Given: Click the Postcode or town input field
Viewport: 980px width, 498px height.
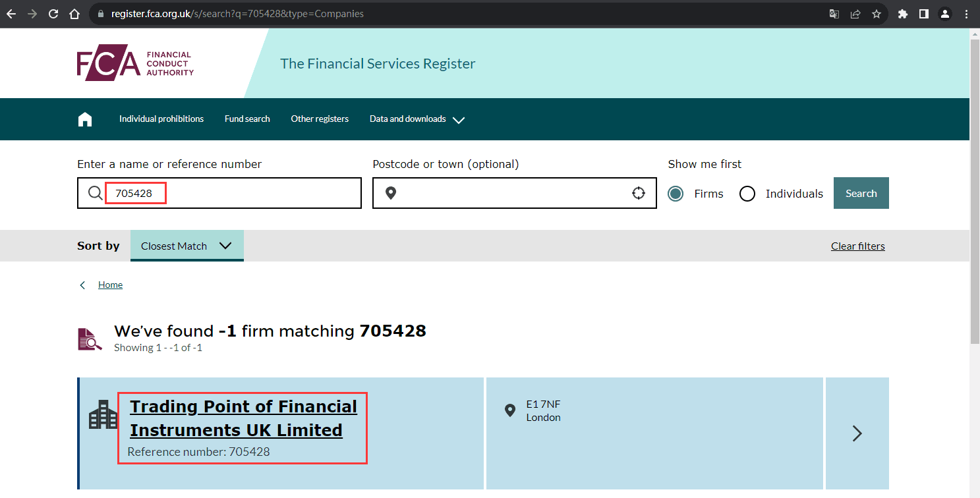Looking at the screenshot, I should [515, 193].
